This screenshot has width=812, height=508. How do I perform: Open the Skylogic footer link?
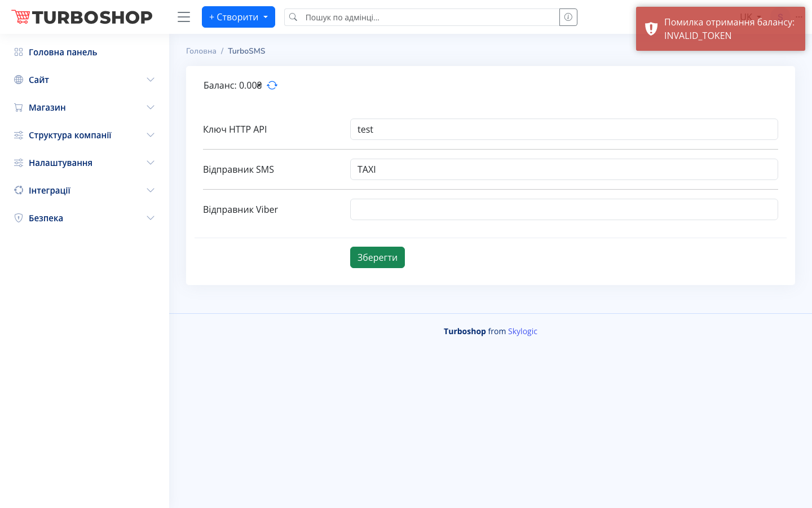click(523, 331)
